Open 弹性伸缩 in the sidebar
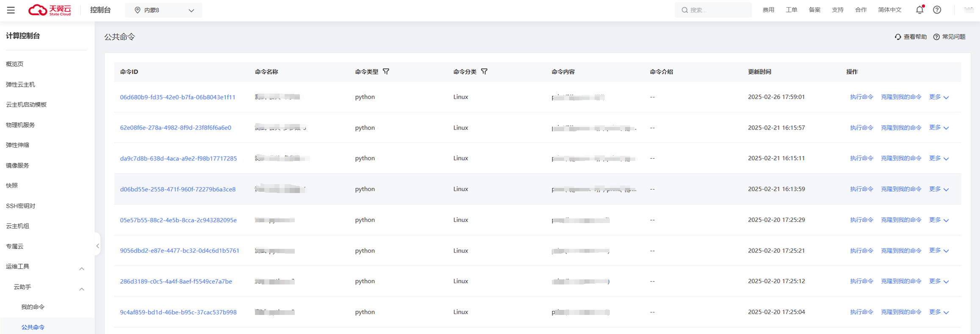Viewport: 980px width, 334px height. (17, 145)
